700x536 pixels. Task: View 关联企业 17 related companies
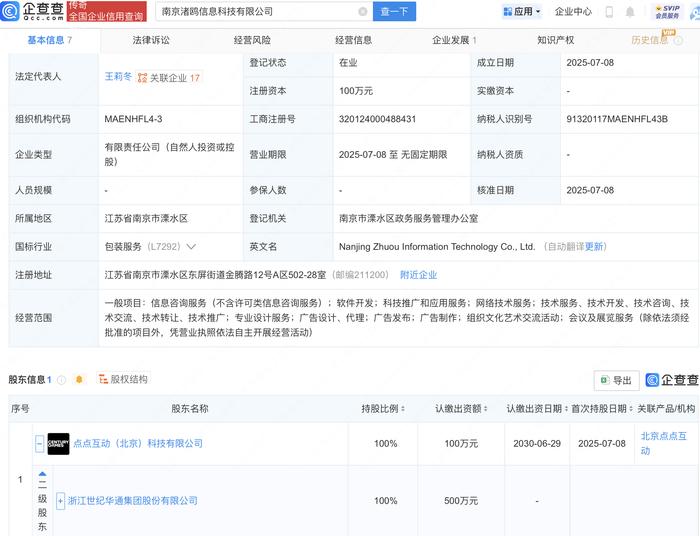[x=175, y=78]
